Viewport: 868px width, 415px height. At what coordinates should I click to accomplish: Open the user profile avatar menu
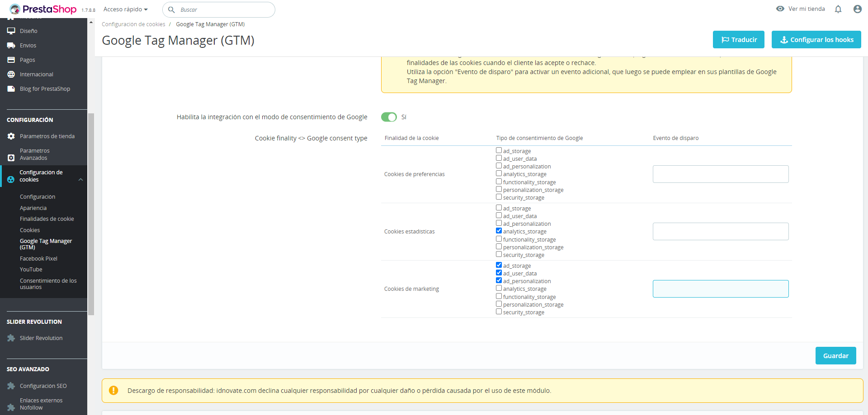[857, 9]
